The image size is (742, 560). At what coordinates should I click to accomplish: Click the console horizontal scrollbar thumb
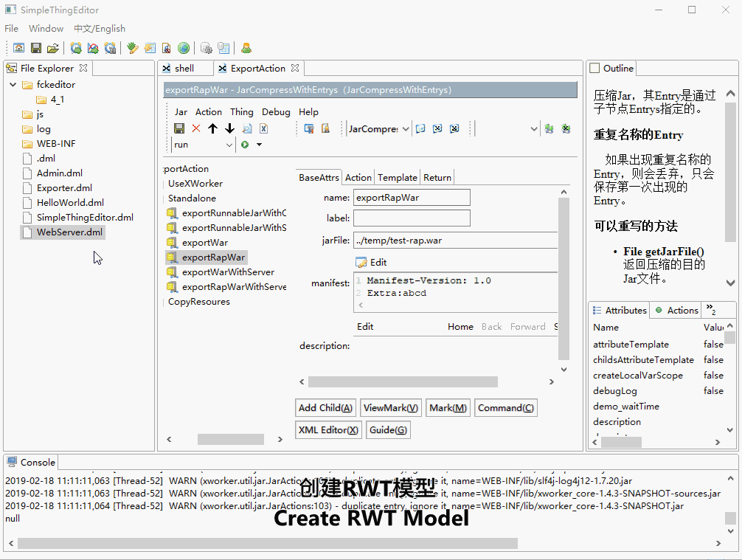267,543
